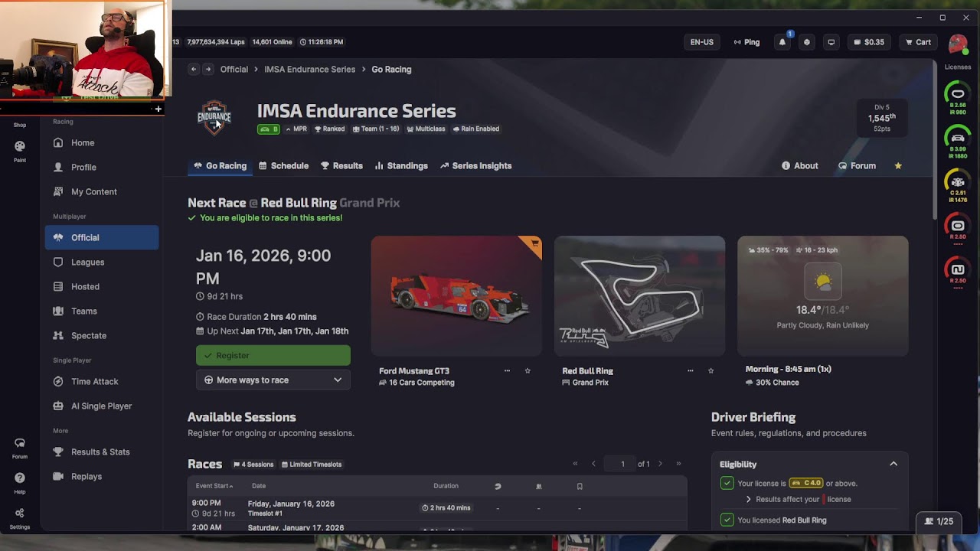Expand More ways to race dropdown
Viewport: 980px width, 551px height.
pyautogui.click(x=273, y=380)
